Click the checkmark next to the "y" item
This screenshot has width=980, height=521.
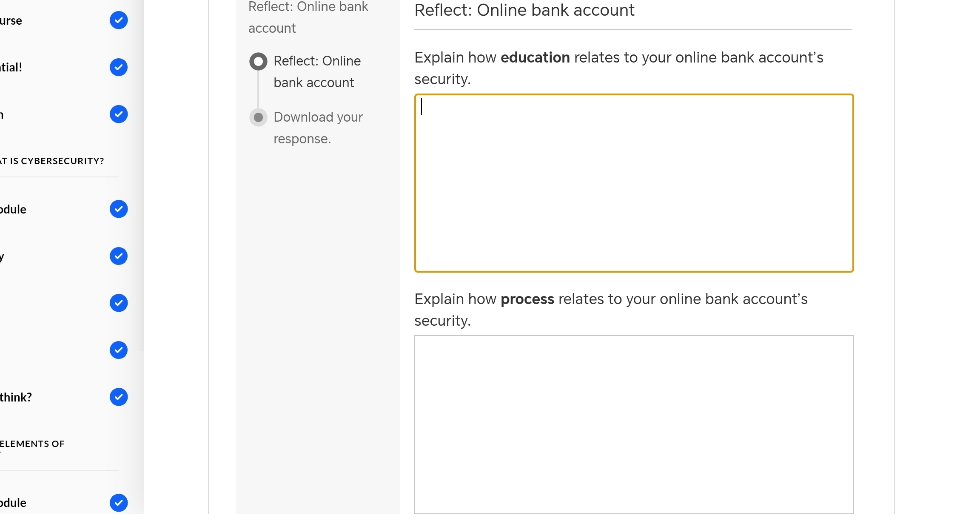[119, 256]
